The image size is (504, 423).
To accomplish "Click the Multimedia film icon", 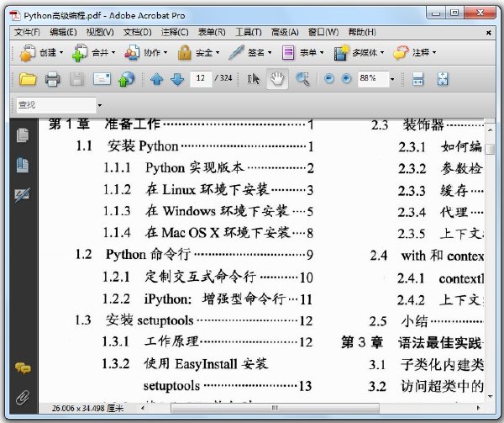I will point(341,52).
